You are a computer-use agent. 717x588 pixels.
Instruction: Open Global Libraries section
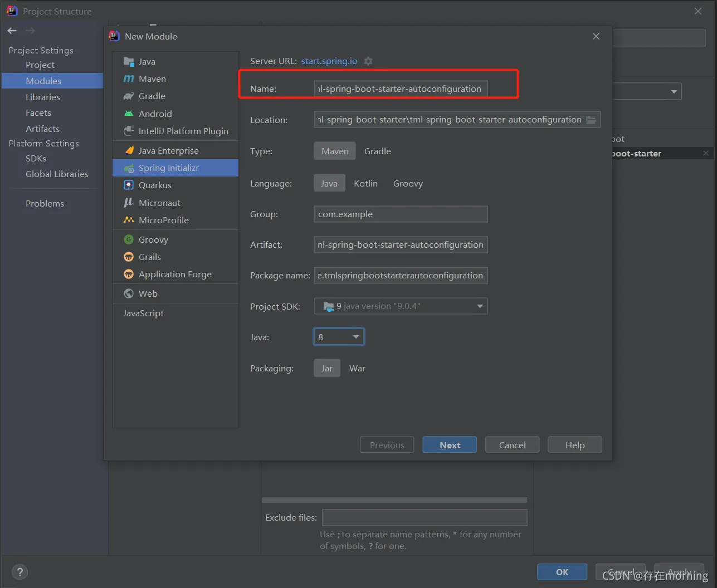[57, 174]
